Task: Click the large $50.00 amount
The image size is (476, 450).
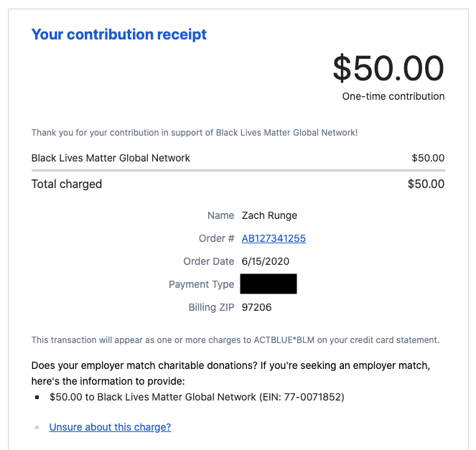Action: [x=388, y=68]
